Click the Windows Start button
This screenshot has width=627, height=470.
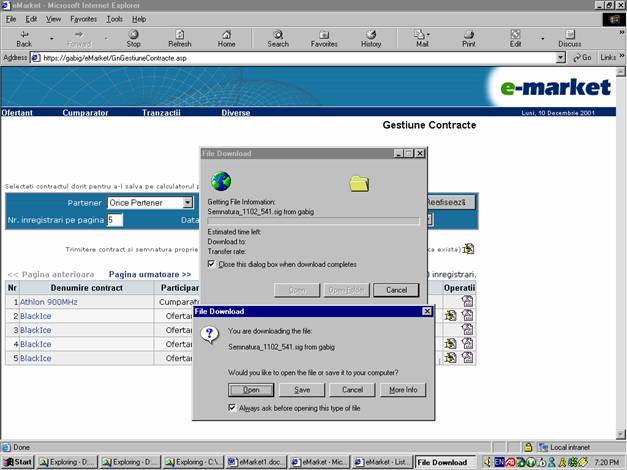point(18,462)
